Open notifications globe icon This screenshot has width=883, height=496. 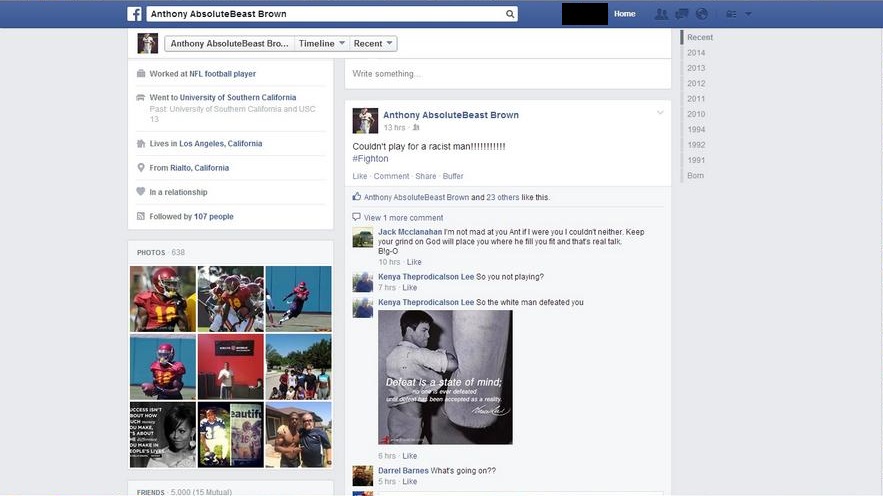coord(702,14)
